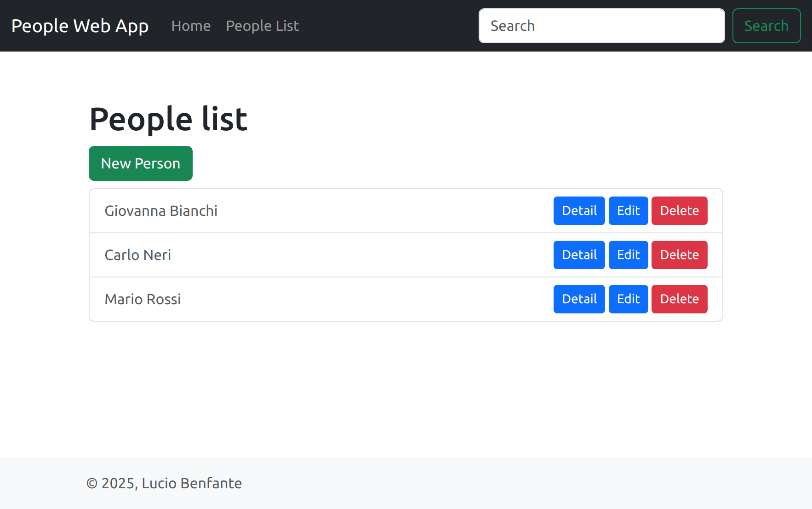Click the green outlined Search button
The height and width of the screenshot is (509, 812).
point(766,26)
